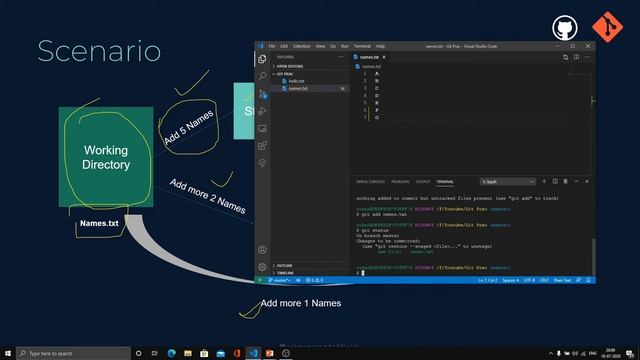Click the feedback icon in status bar

coord(578,280)
